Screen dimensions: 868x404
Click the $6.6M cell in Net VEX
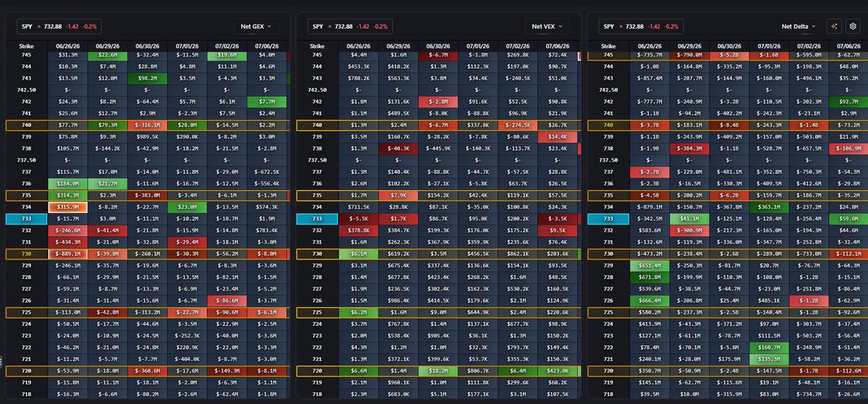pyautogui.click(x=357, y=371)
